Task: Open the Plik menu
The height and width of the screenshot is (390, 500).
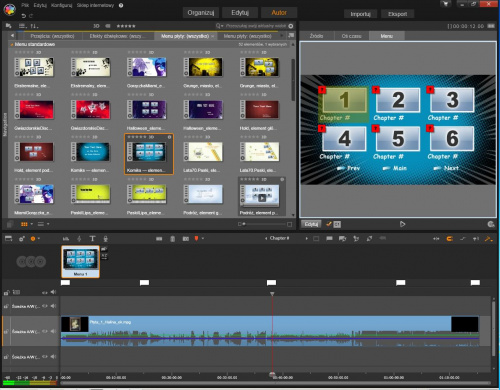Action: [x=25, y=5]
